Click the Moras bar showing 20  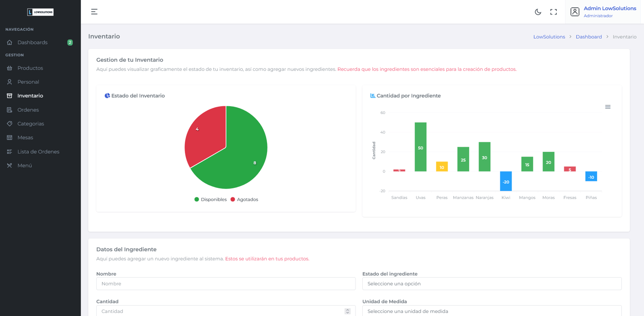click(x=549, y=162)
